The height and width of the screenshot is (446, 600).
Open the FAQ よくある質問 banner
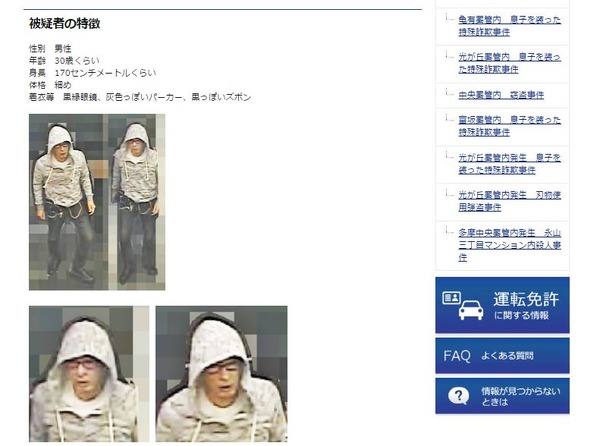pos(502,356)
